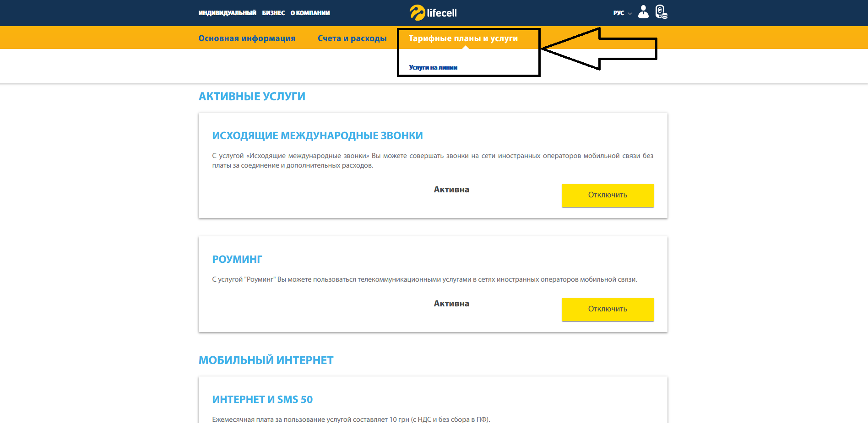Click the РОУМИНГ card title
This screenshot has height=425, width=868.
[x=237, y=260]
